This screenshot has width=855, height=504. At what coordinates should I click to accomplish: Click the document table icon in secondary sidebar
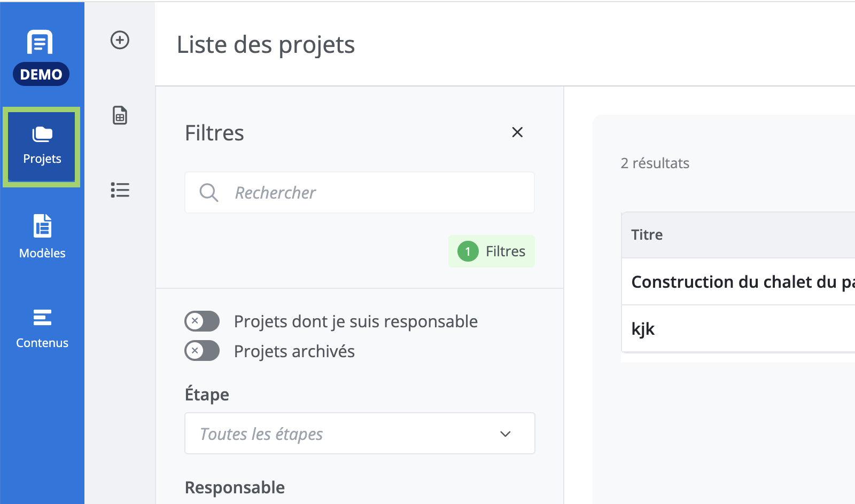[120, 115]
